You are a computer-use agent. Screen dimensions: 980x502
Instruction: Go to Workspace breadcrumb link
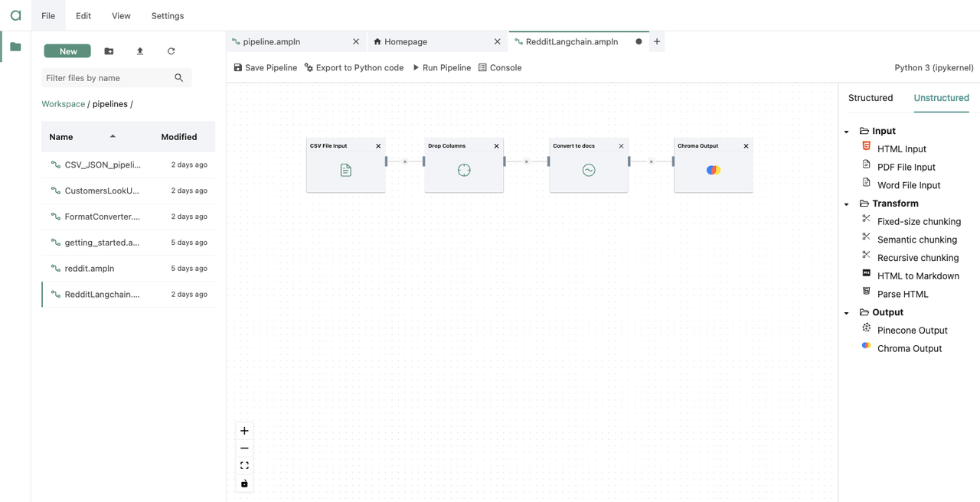[x=64, y=104]
